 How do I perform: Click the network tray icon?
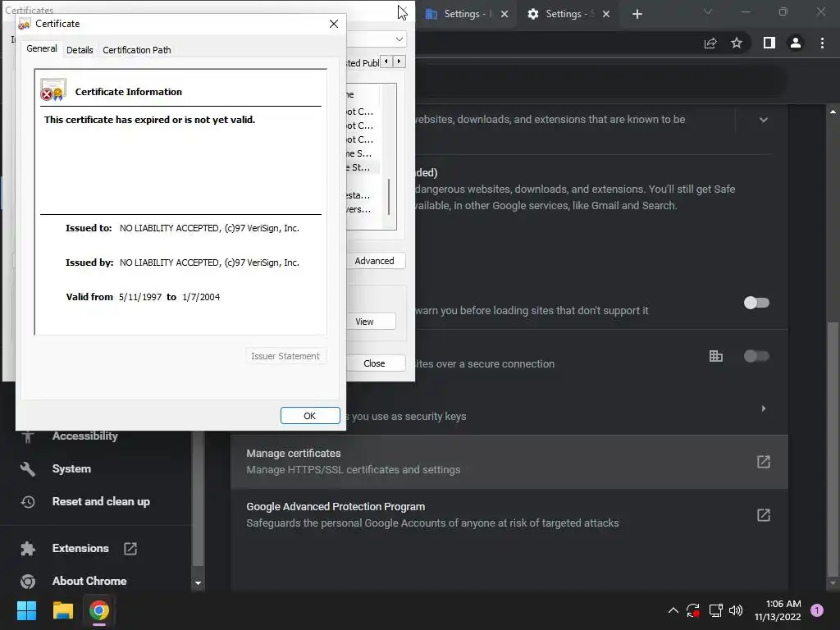click(715, 610)
